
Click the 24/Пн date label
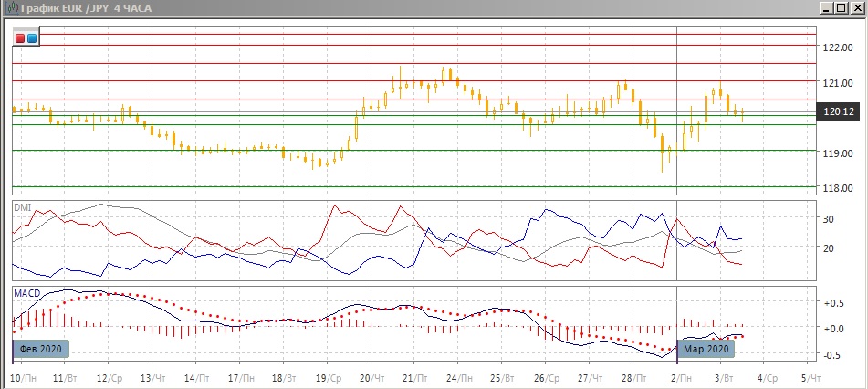tap(459, 378)
